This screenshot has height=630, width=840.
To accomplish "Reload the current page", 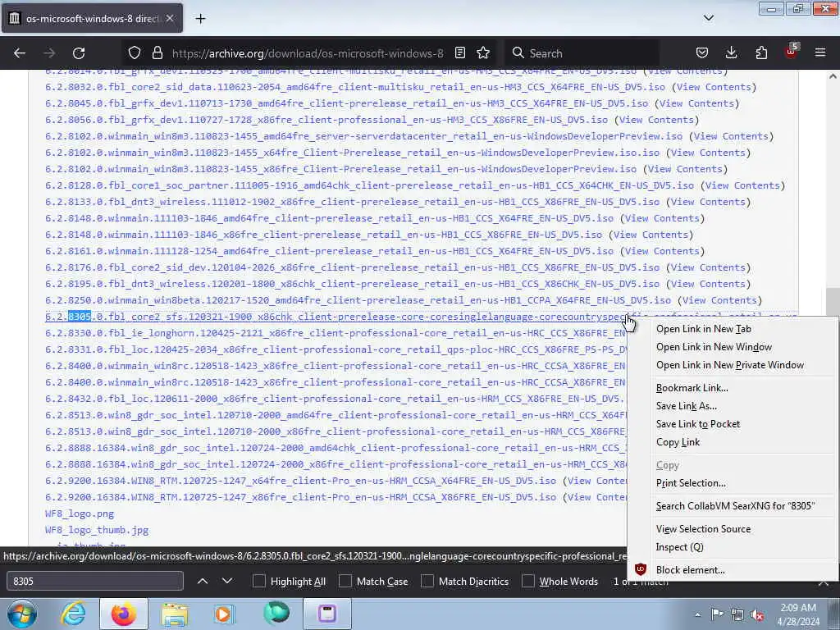I will point(79,53).
